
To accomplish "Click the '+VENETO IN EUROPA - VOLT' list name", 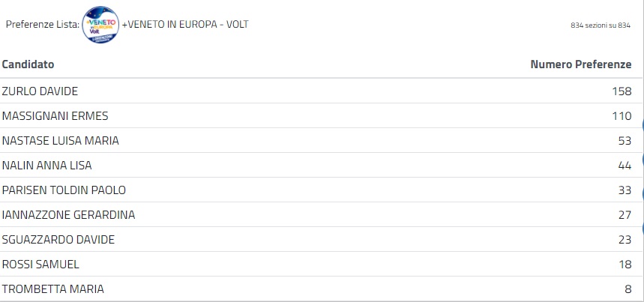I will coord(184,25).
